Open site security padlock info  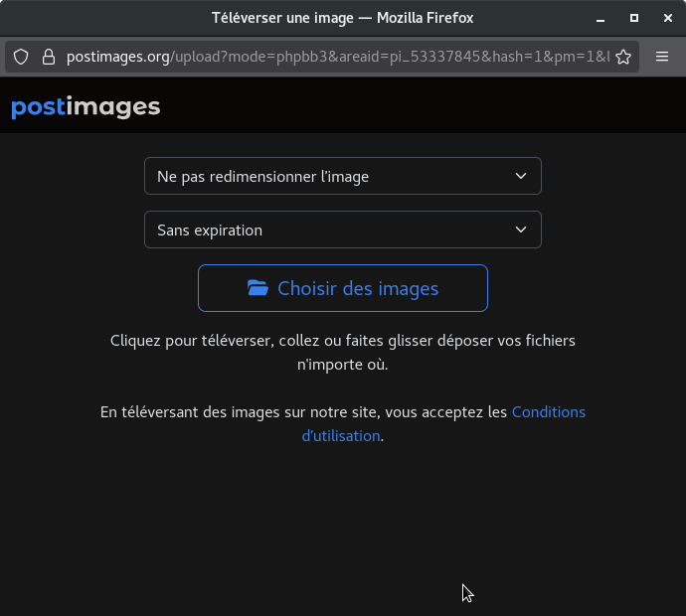click(x=49, y=57)
